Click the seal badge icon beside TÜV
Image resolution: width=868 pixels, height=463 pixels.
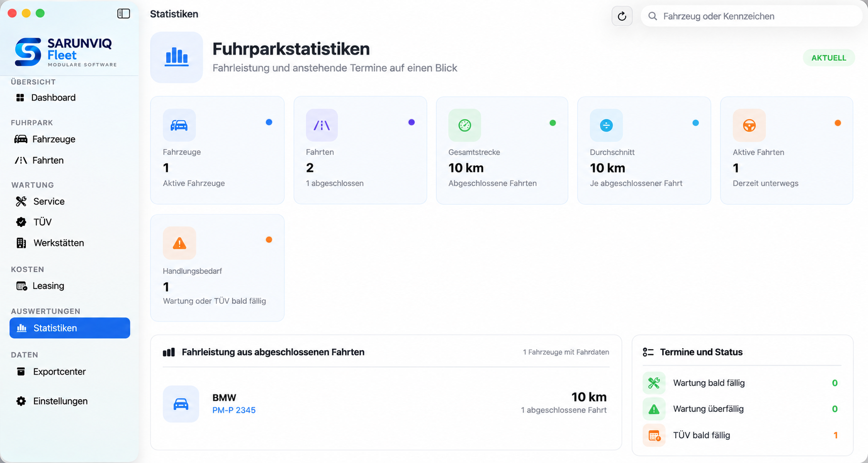point(21,222)
